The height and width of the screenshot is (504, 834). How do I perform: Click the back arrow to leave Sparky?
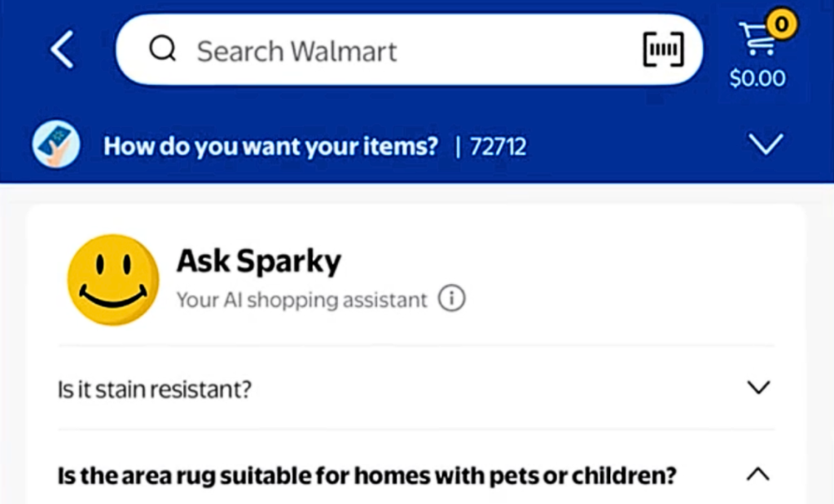(62, 50)
